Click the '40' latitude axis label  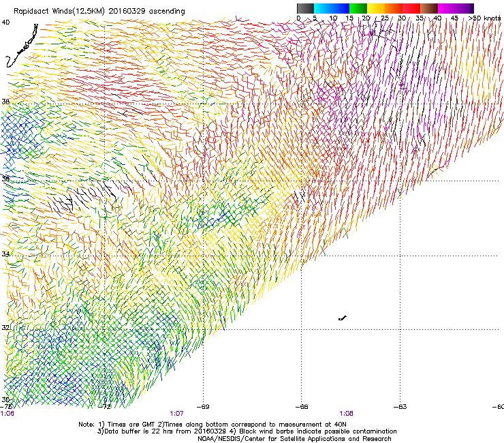[5, 22]
